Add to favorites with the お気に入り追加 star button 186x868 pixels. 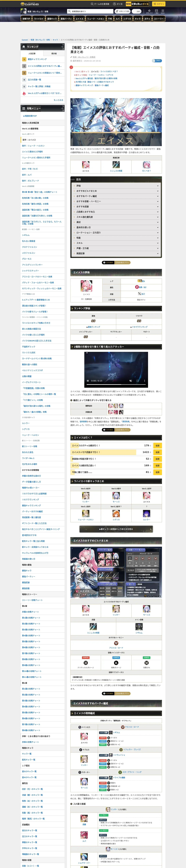click(122, 11)
